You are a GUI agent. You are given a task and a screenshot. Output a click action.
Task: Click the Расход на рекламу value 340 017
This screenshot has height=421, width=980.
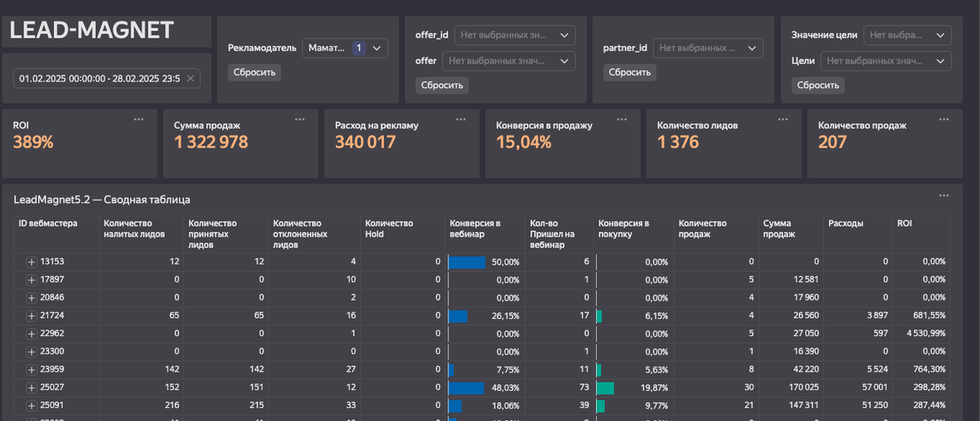pyautogui.click(x=366, y=142)
